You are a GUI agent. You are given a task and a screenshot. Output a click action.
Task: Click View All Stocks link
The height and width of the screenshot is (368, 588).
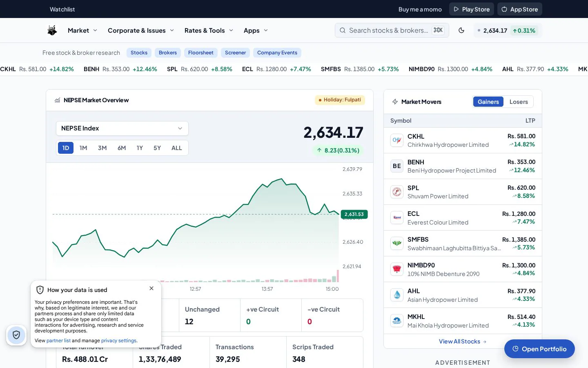coord(463,341)
